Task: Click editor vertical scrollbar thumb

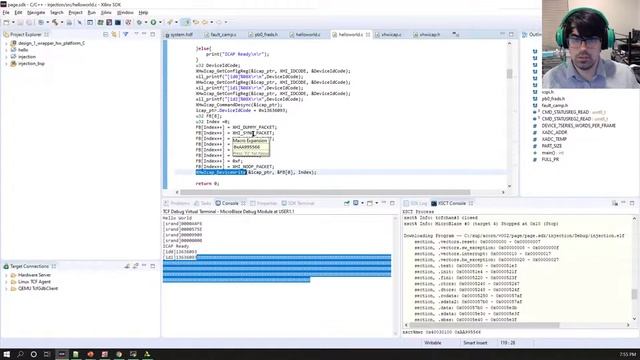Action: pos(509,74)
